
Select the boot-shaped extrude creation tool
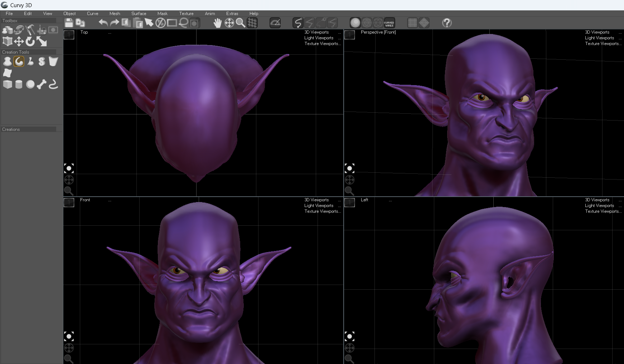[x=30, y=62]
